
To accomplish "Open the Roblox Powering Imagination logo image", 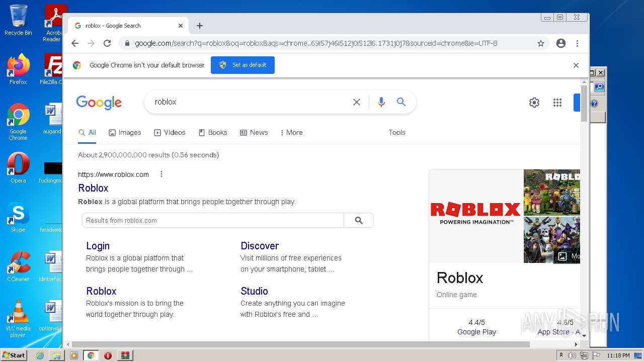I will tap(476, 216).
